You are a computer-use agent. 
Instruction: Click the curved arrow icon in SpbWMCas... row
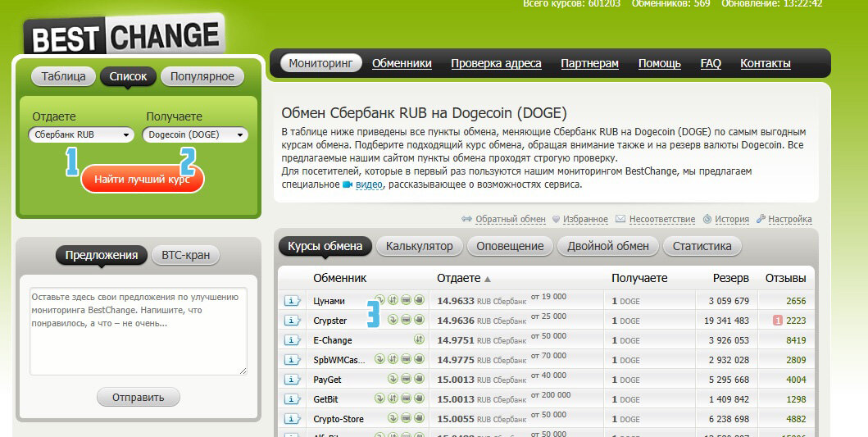click(379, 359)
